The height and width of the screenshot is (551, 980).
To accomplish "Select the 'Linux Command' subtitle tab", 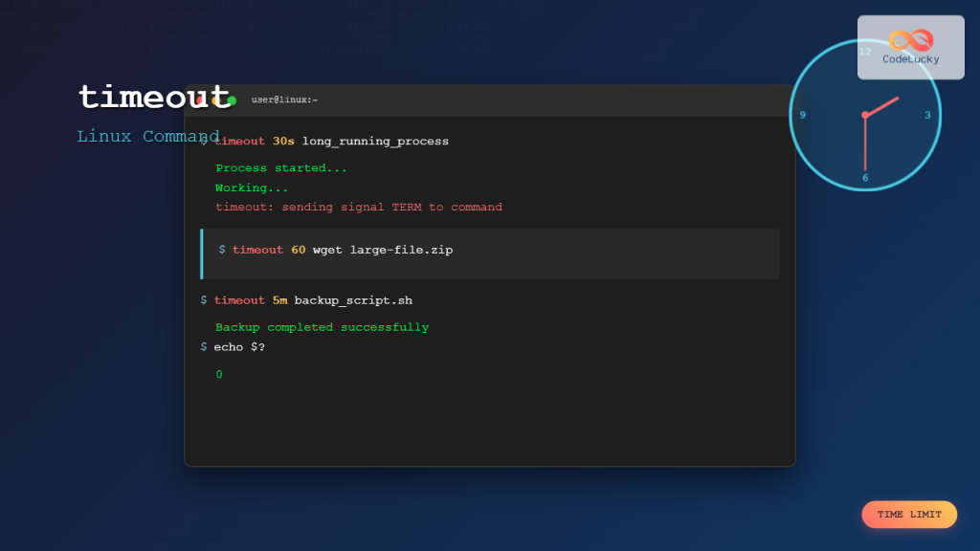I will pyautogui.click(x=147, y=136).
